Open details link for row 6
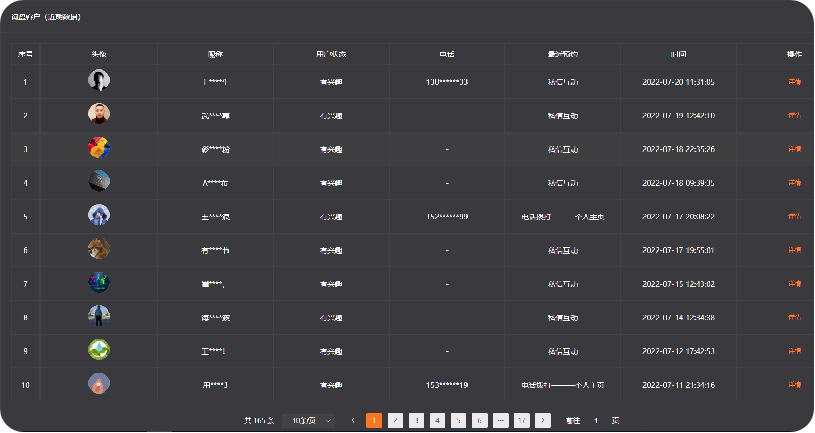This screenshot has height=433, width=815. (x=794, y=250)
